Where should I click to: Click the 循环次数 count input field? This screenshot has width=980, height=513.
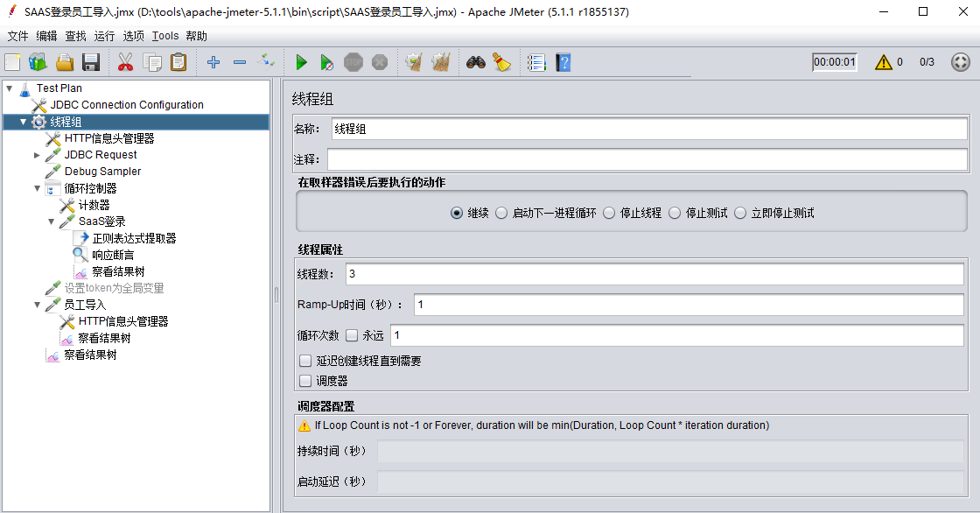pos(677,334)
